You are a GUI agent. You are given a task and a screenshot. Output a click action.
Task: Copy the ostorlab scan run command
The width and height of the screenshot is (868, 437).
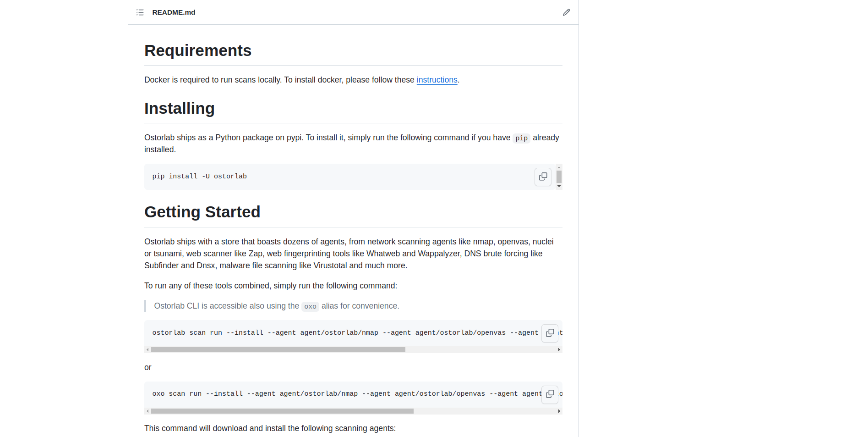point(550,333)
